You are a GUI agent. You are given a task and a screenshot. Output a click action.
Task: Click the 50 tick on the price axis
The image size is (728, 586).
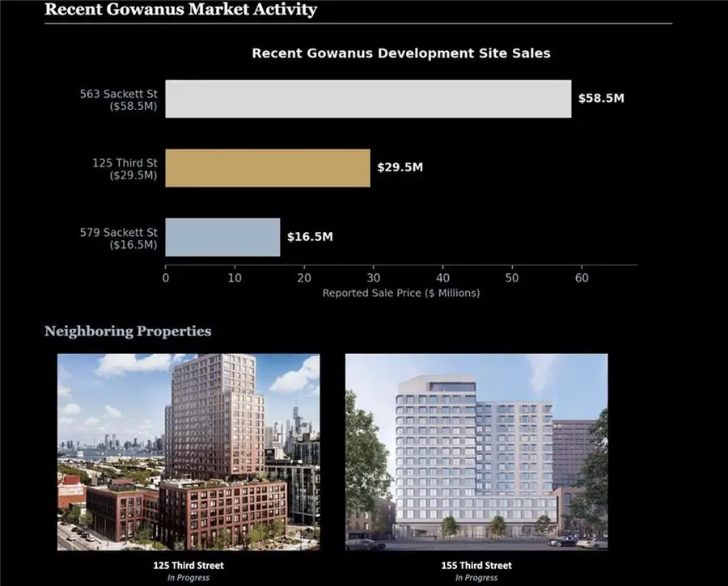(x=512, y=278)
